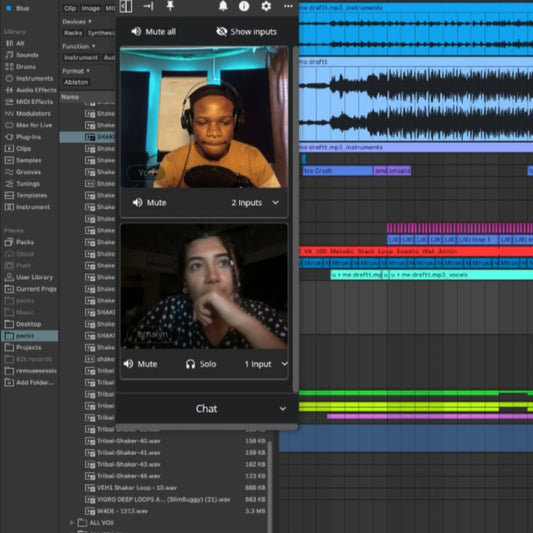Mute your own video feed audio
533x533 pixels.
(150, 203)
